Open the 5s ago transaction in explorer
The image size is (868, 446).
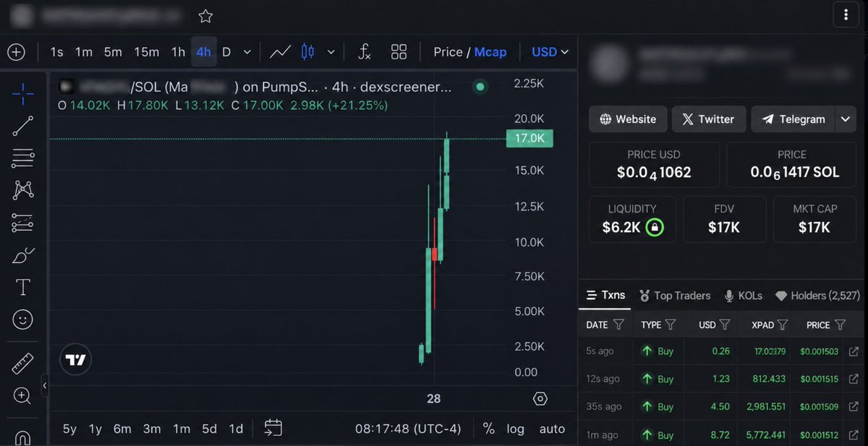point(854,351)
